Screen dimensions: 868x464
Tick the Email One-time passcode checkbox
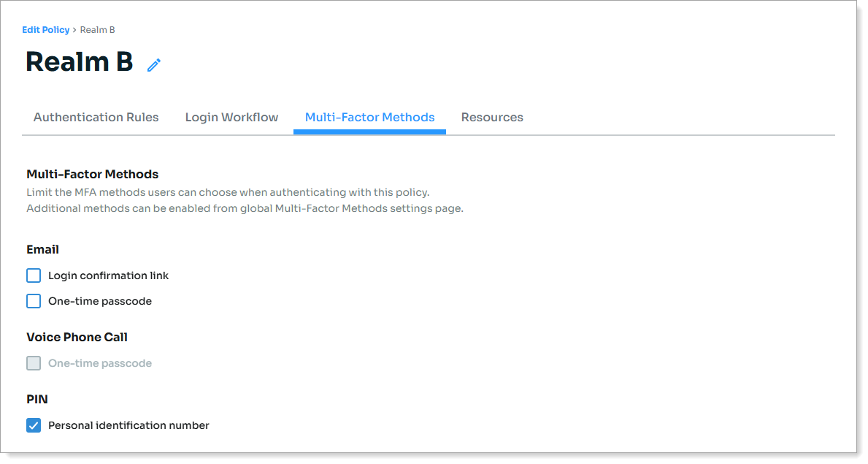(34, 301)
